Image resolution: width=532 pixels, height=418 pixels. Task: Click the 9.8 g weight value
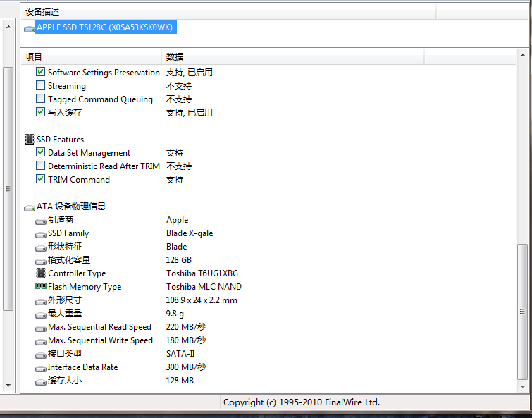tap(175, 314)
